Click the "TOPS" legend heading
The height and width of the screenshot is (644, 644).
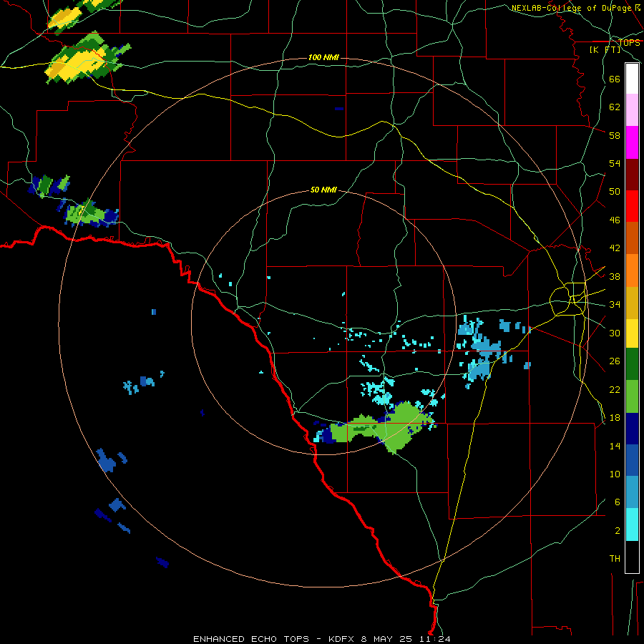[x=629, y=43]
